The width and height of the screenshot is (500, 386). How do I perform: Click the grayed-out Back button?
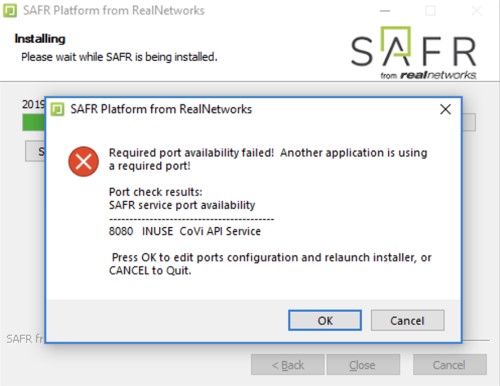[x=288, y=365]
